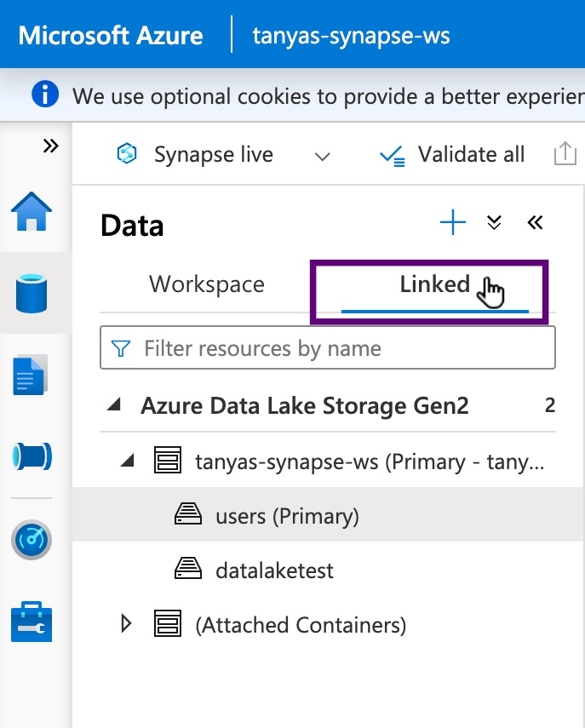
Task: Expand all with double down chevron
Action: (494, 222)
